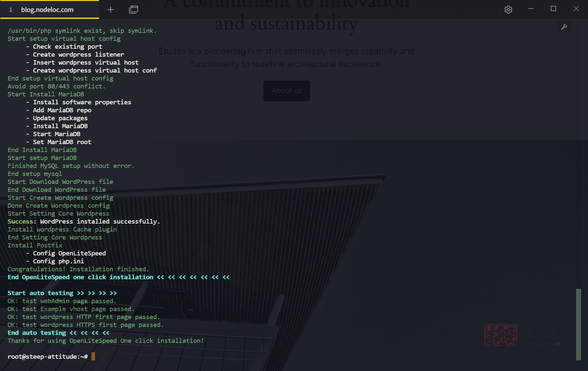Click 'Avoid port 80/443 conflict.' line

(57, 86)
